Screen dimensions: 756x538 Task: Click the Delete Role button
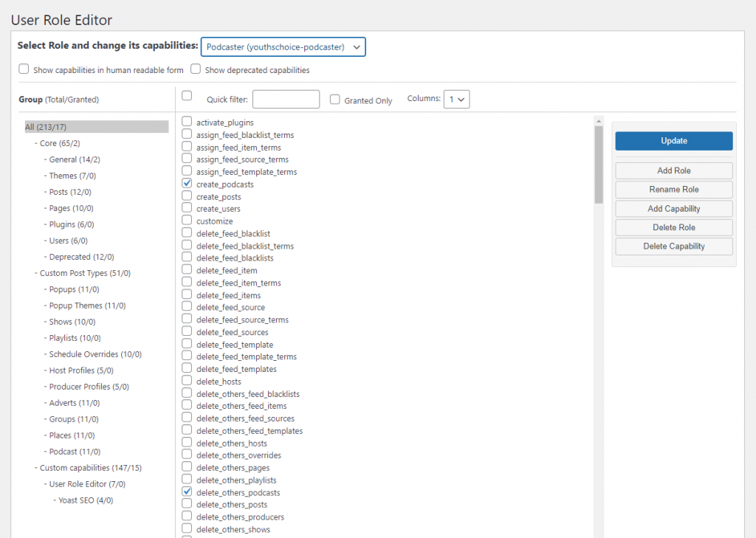coord(673,227)
